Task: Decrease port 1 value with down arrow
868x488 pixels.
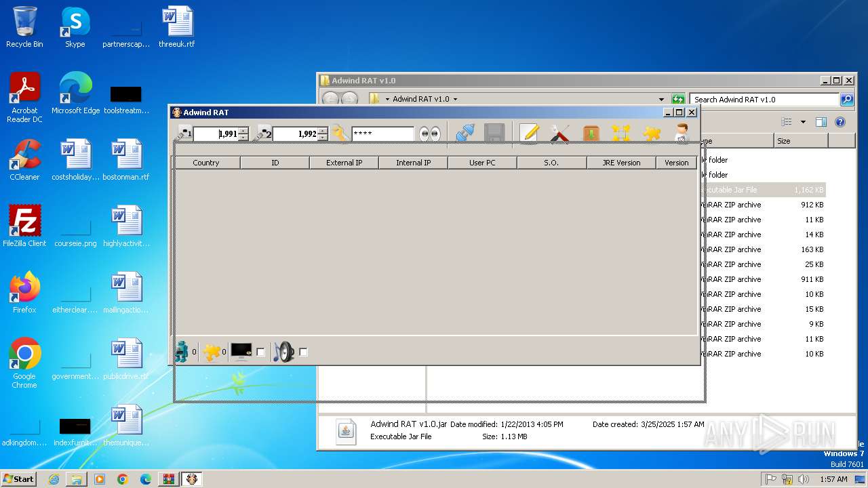Action: [243, 138]
